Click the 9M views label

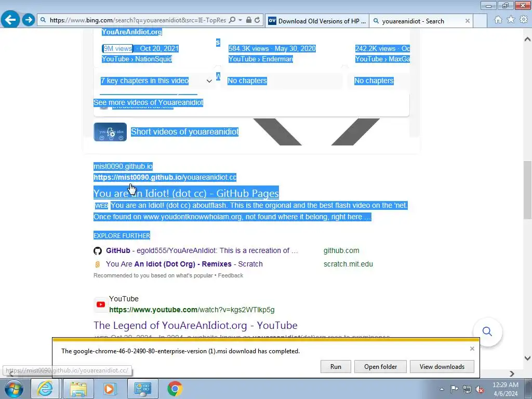click(x=118, y=48)
